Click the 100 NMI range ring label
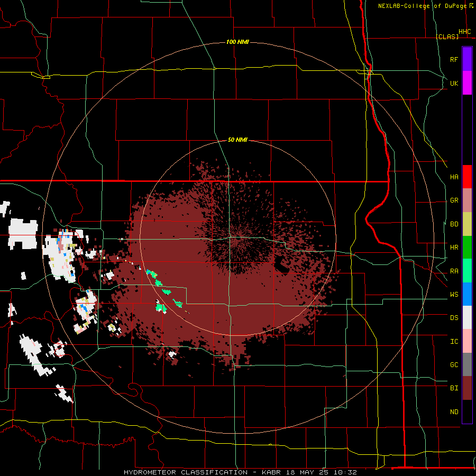Viewport: 476px width, 476px height. pyautogui.click(x=237, y=42)
